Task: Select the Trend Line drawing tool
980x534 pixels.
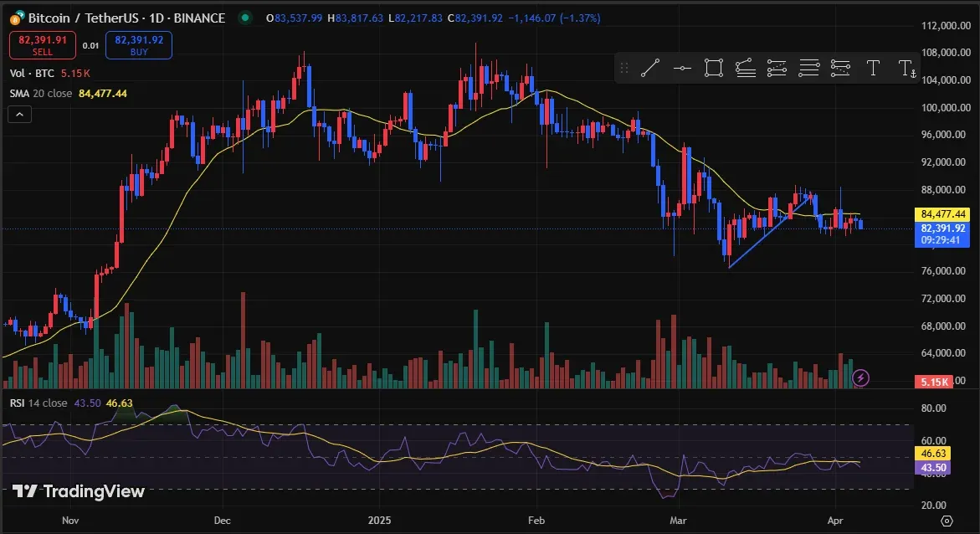Action: tap(650, 68)
